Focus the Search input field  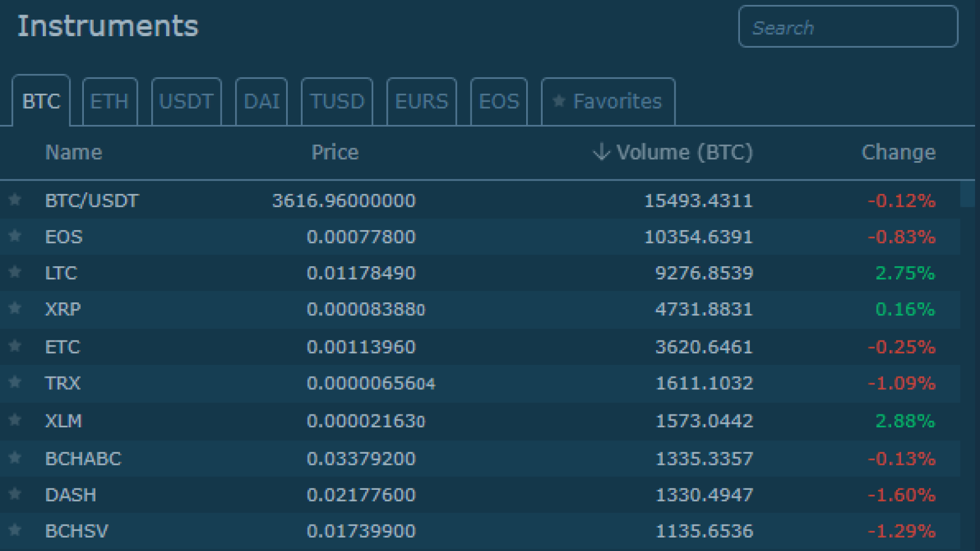pos(848,26)
